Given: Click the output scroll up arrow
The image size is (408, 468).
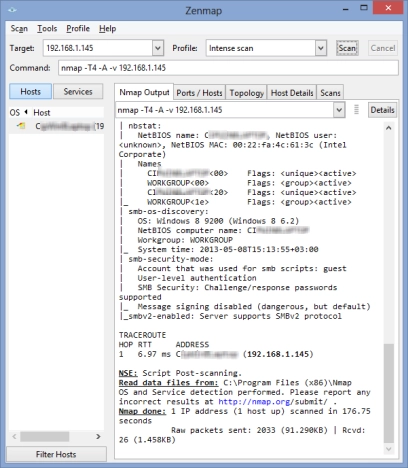Looking at the screenshot, I should (389, 128).
